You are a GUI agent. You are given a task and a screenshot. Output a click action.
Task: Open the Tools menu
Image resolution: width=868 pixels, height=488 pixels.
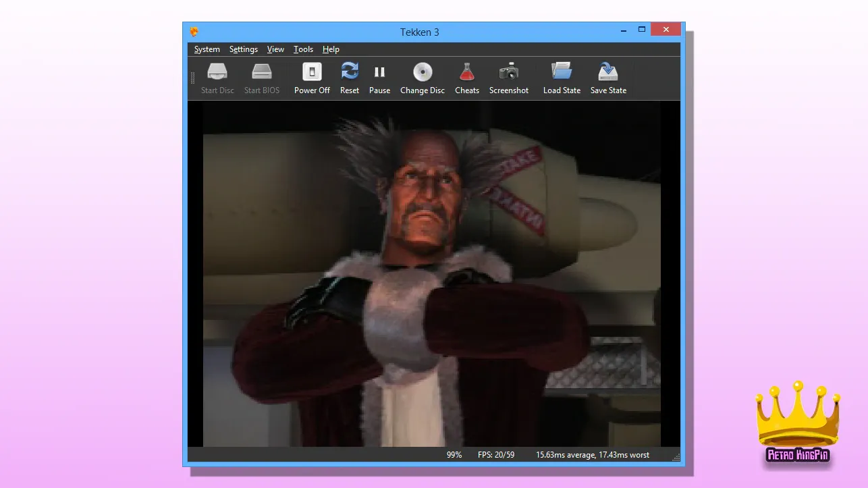[303, 49]
